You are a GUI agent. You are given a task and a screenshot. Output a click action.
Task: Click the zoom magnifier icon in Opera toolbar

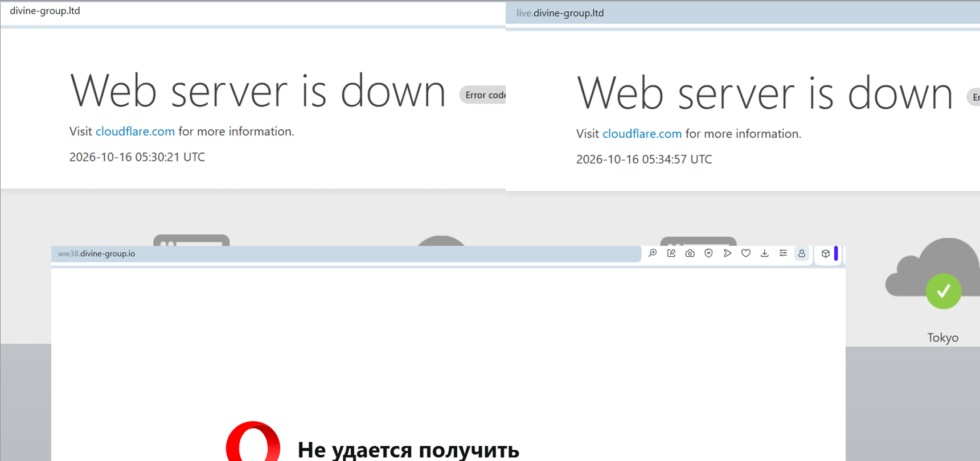pyautogui.click(x=653, y=253)
